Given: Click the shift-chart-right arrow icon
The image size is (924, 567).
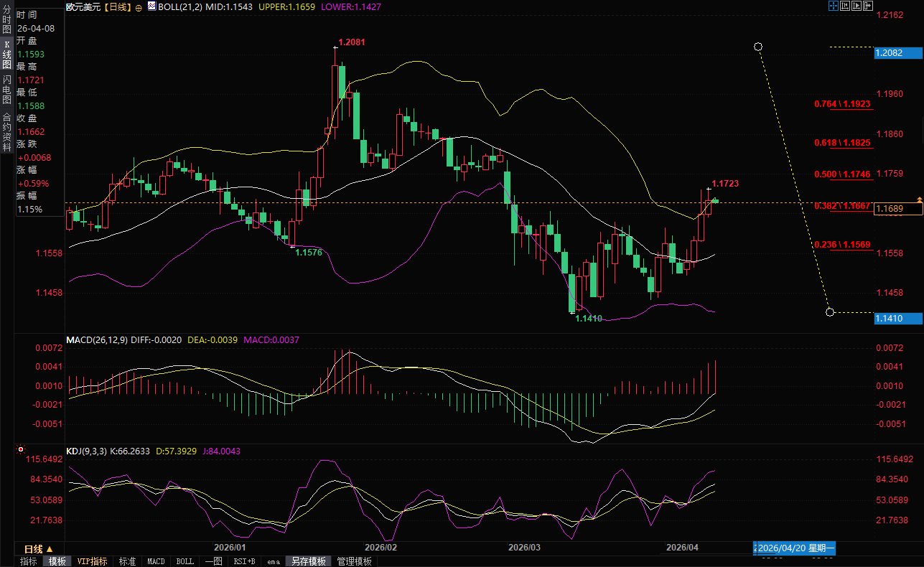Looking at the screenshot, I should coord(867,6).
